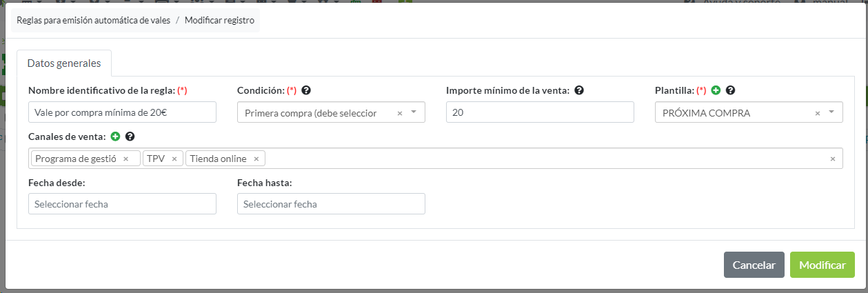
Task: Remove the Programa de gestió channel tag
Action: click(x=126, y=159)
